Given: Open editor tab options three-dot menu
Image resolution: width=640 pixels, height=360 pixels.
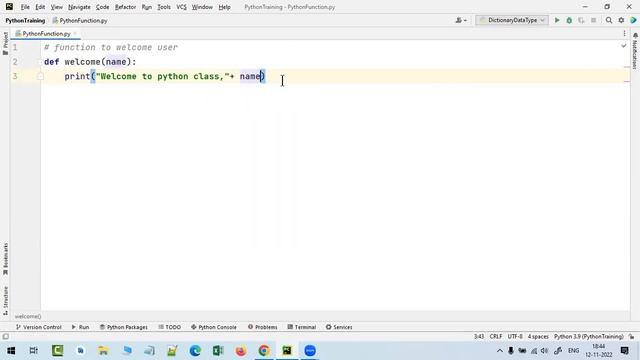Looking at the screenshot, I should 624,33.
